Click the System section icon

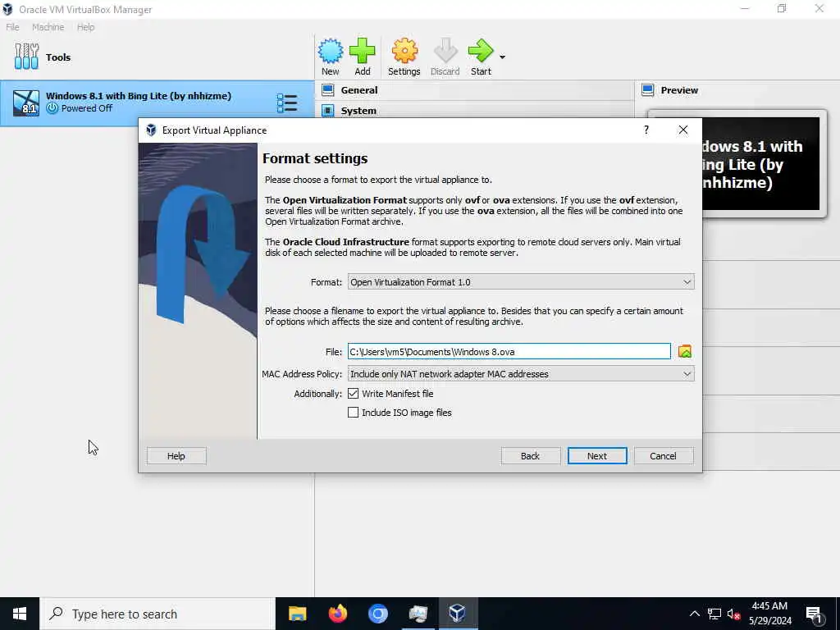[x=328, y=111]
